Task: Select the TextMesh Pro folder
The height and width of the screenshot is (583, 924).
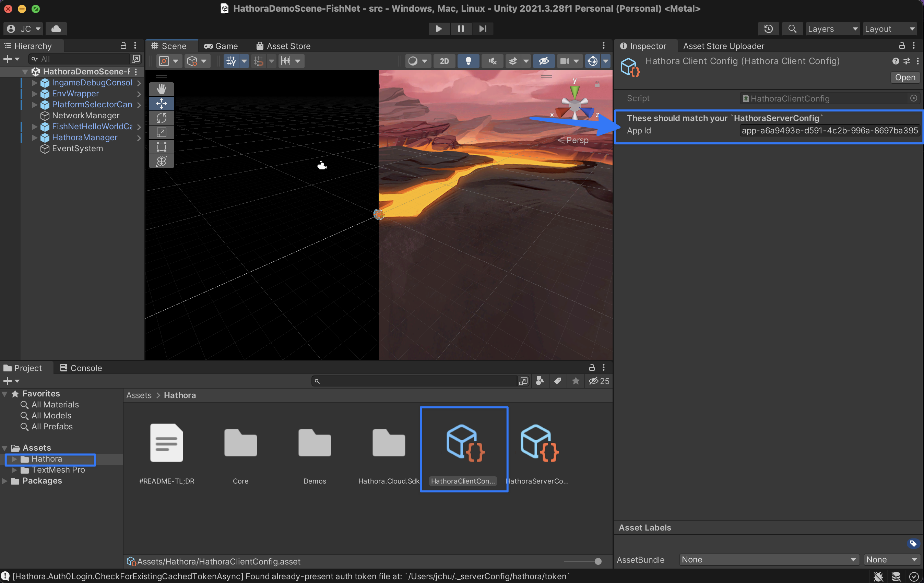Action: pyautogui.click(x=58, y=470)
